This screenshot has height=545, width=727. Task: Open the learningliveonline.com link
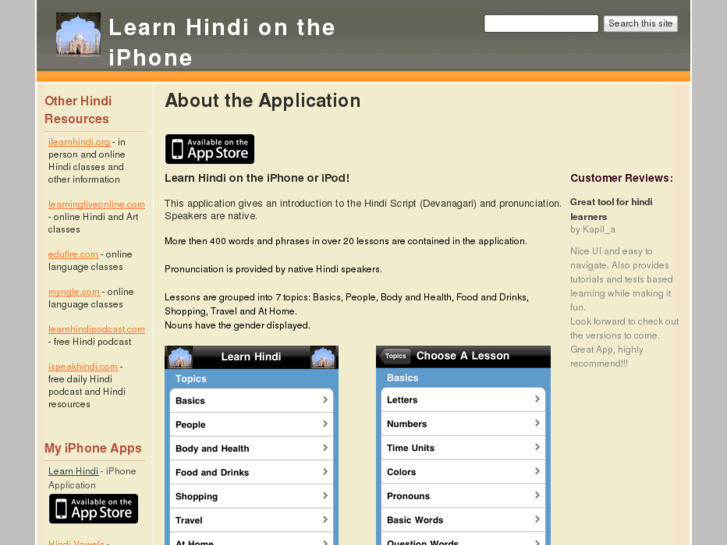click(96, 204)
